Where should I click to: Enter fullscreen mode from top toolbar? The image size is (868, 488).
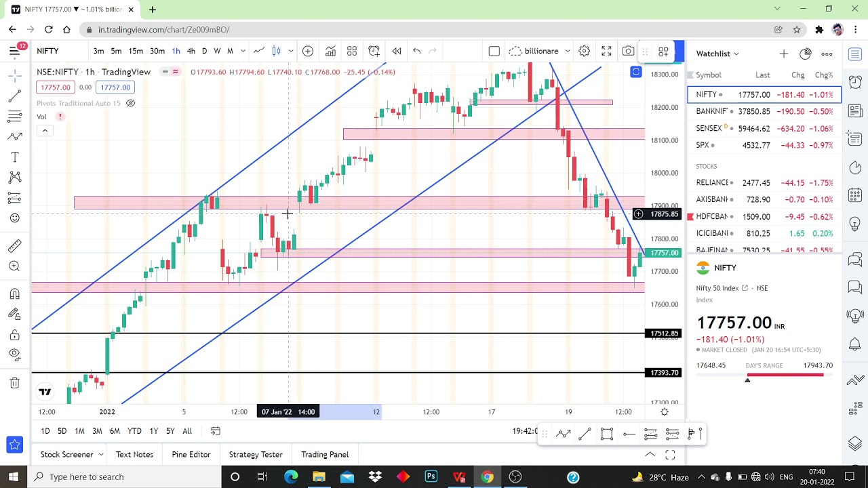click(x=606, y=51)
